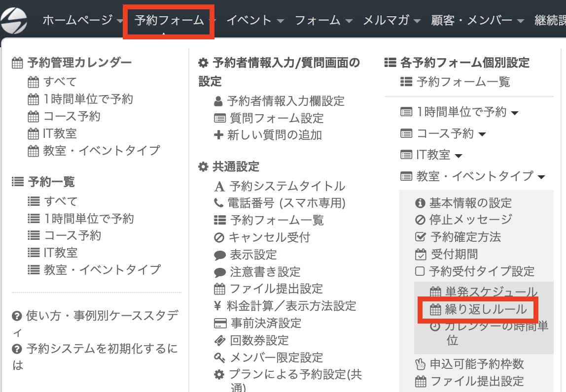Open 予約フォーム一覧 under 各予約フォーム個別設定

455,82
